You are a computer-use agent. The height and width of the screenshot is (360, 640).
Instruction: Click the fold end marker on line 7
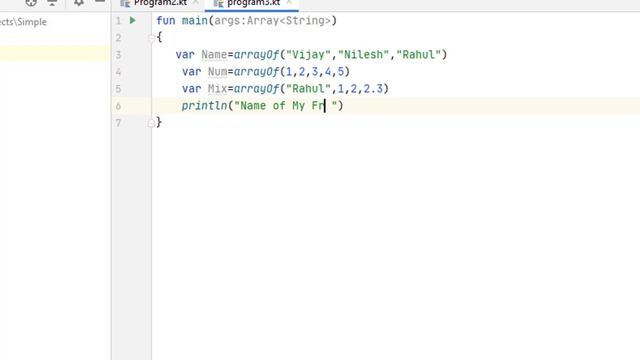coord(151,122)
